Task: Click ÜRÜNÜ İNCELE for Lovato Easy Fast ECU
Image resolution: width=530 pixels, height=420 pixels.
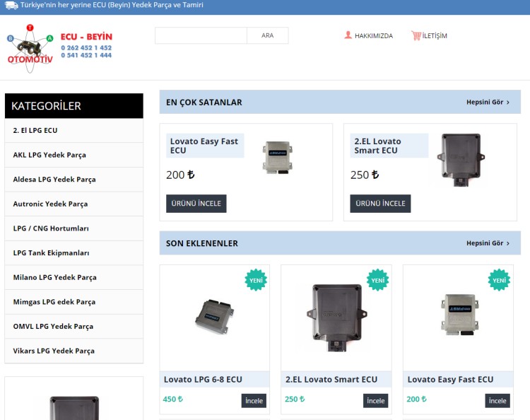Action: point(196,204)
